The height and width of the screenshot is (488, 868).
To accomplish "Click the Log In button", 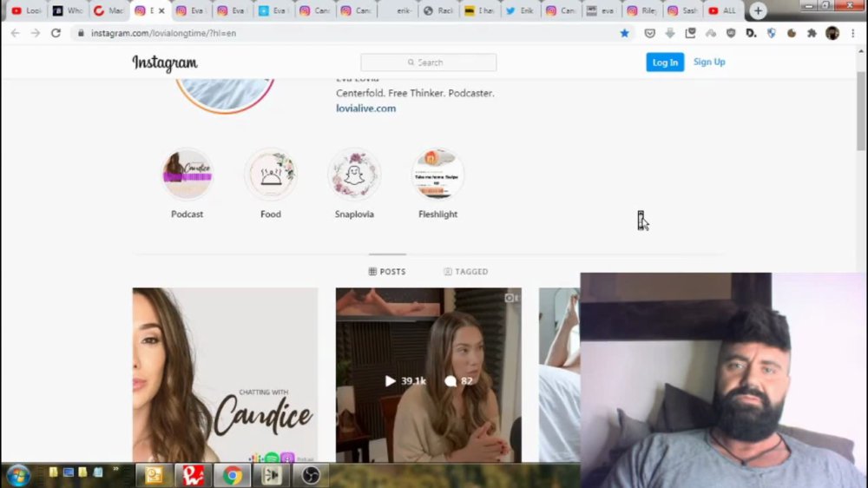I will [665, 62].
